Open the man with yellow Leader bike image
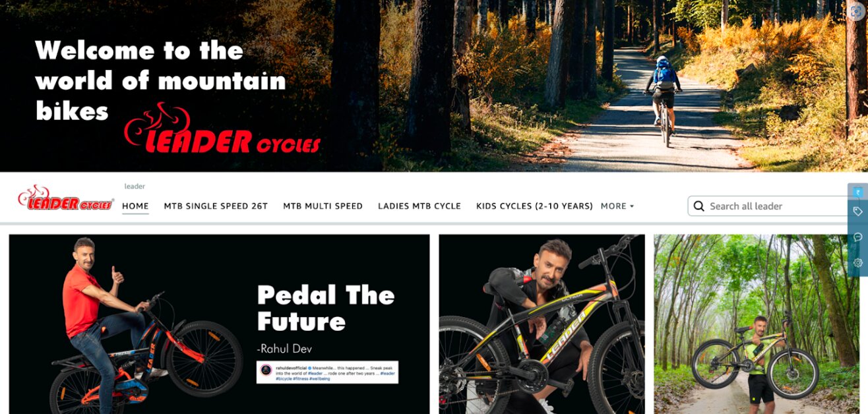The image size is (868, 414). coord(542,324)
